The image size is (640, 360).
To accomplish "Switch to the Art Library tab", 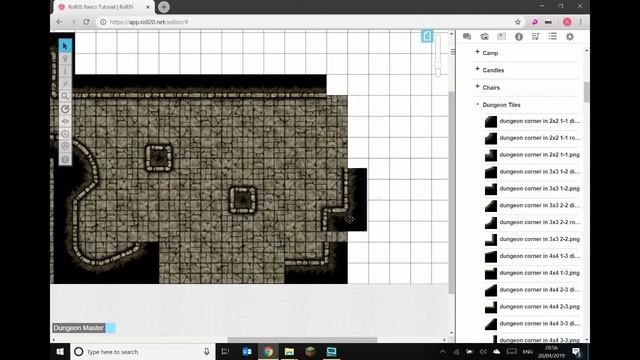I will [x=484, y=37].
